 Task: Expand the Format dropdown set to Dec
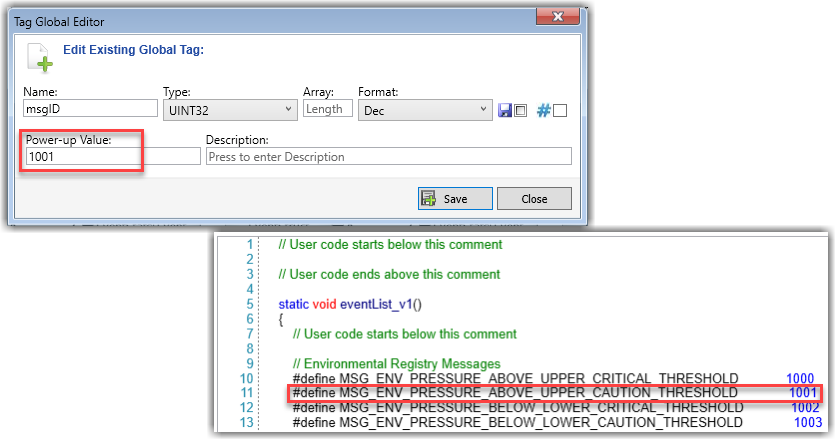point(426,110)
